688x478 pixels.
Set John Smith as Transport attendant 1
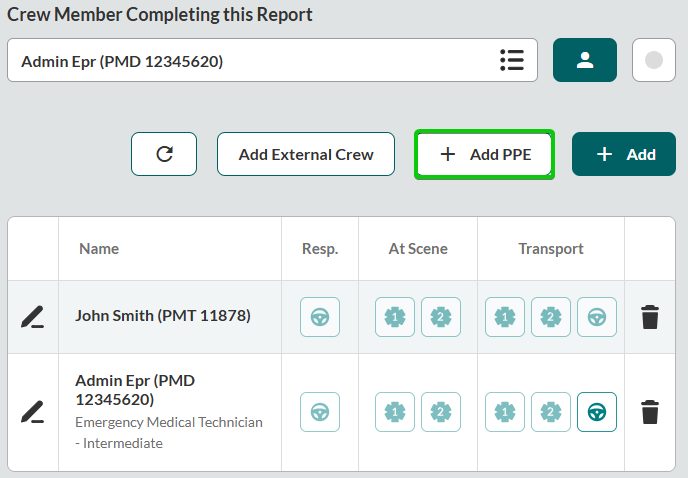point(505,317)
